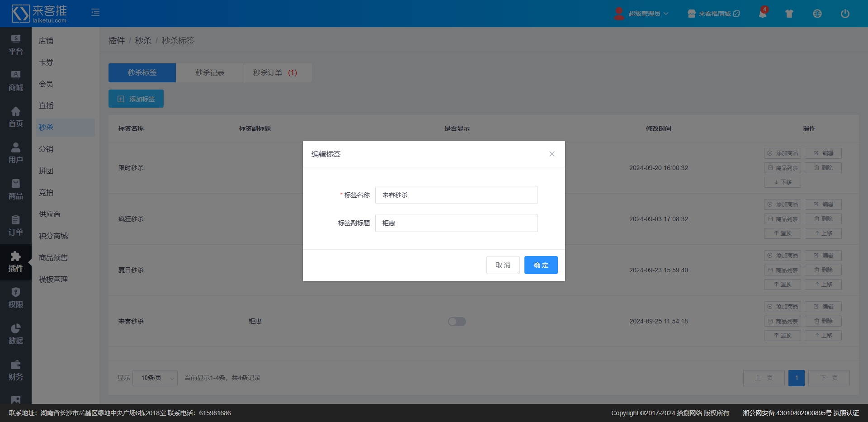
Task: Close the 编辑标签 dialog
Action: coord(552,154)
